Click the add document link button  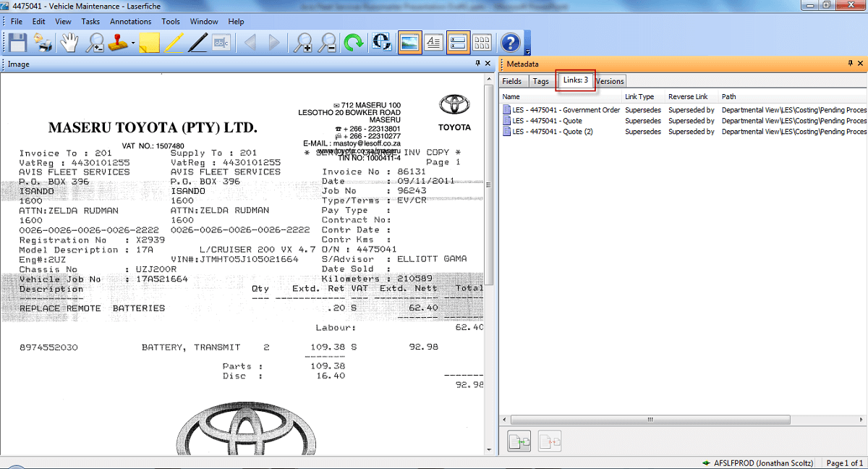click(519, 441)
